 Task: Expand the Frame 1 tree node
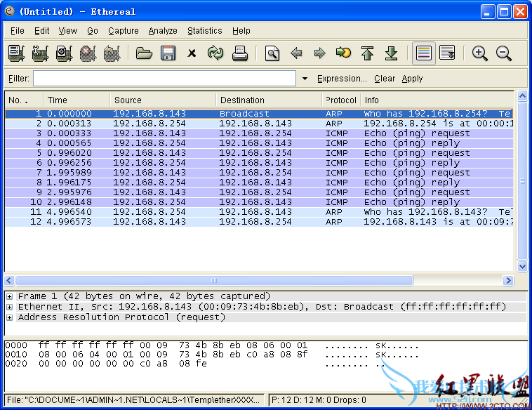click(10, 296)
